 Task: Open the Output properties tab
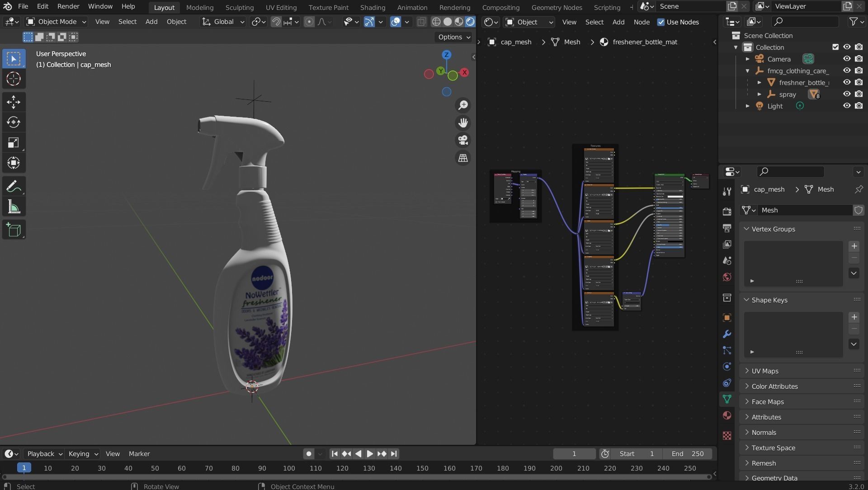click(727, 228)
